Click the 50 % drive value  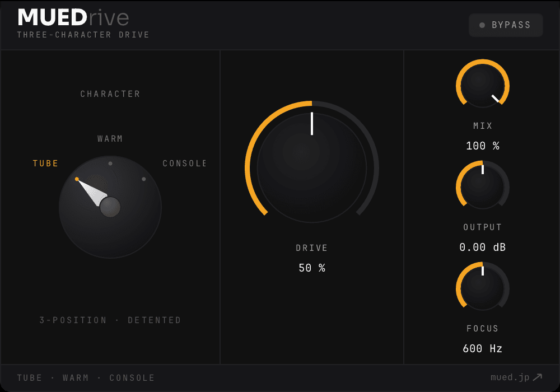(x=312, y=268)
